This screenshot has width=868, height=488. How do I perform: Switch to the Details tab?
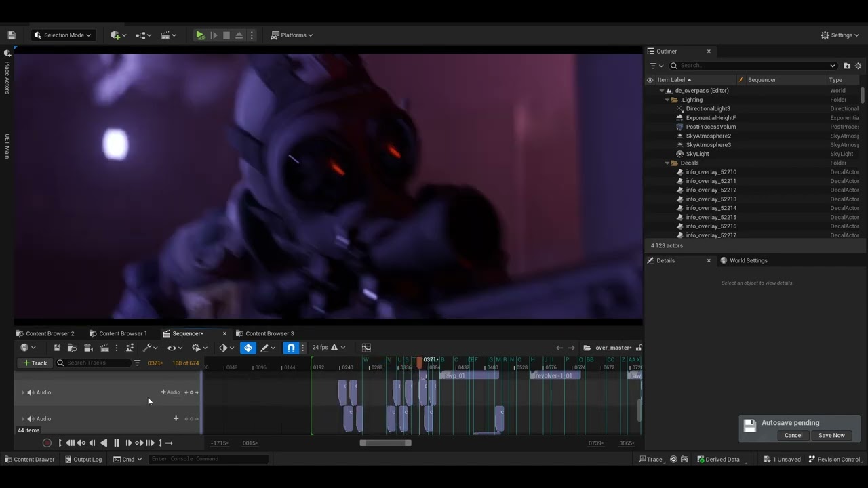665,261
